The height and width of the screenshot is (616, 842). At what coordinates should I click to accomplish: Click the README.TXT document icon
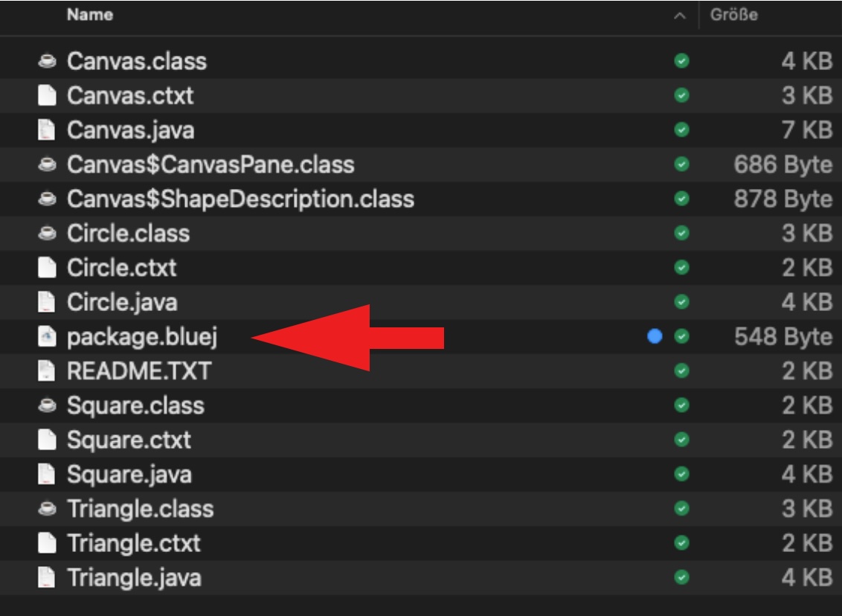[47, 370]
